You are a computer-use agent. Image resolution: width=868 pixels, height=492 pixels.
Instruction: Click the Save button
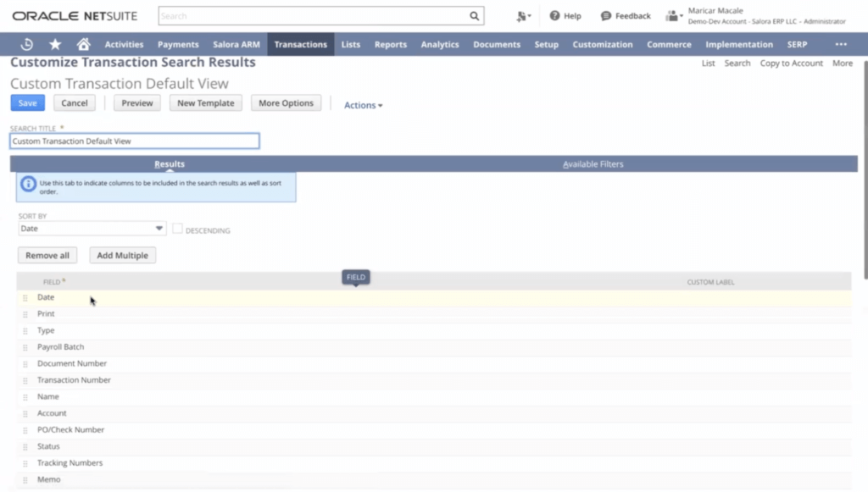pyautogui.click(x=27, y=103)
